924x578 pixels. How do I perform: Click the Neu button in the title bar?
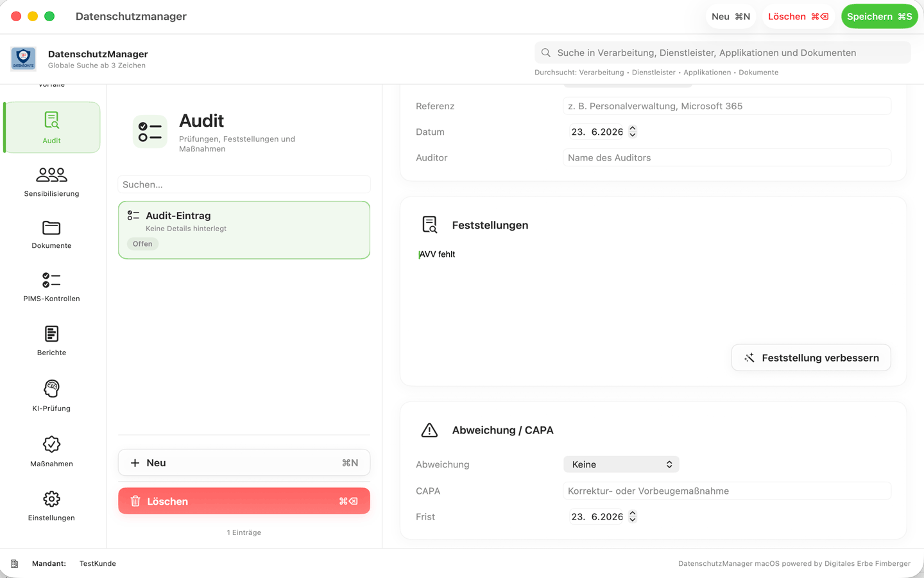click(731, 17)
